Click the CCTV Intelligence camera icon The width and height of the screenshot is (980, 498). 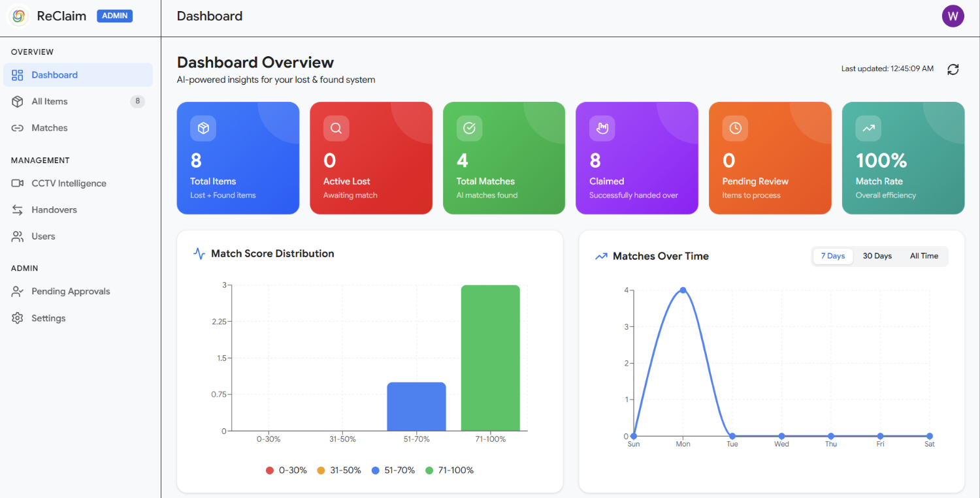18,183
